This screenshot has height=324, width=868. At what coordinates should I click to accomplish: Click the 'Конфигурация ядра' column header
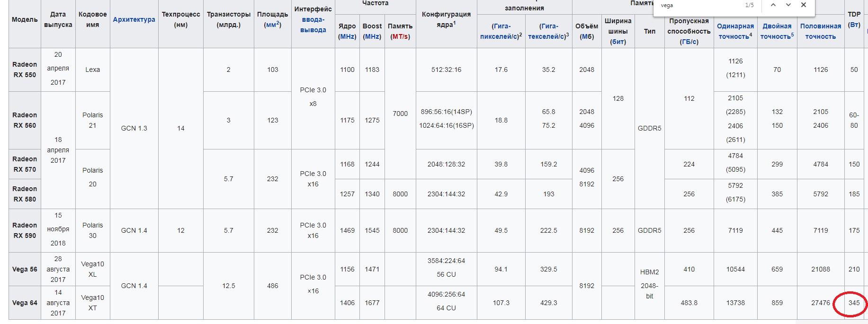click(446, 19)
